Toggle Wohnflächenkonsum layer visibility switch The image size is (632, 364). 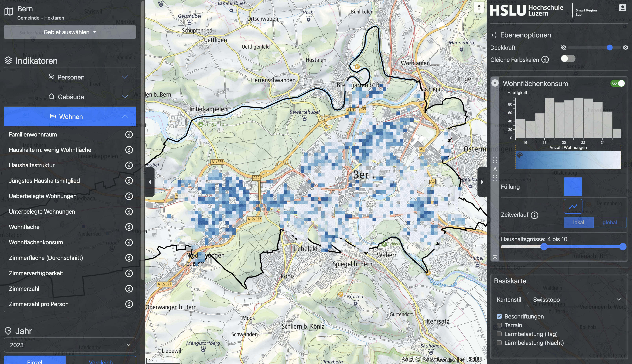coord(618,83)
